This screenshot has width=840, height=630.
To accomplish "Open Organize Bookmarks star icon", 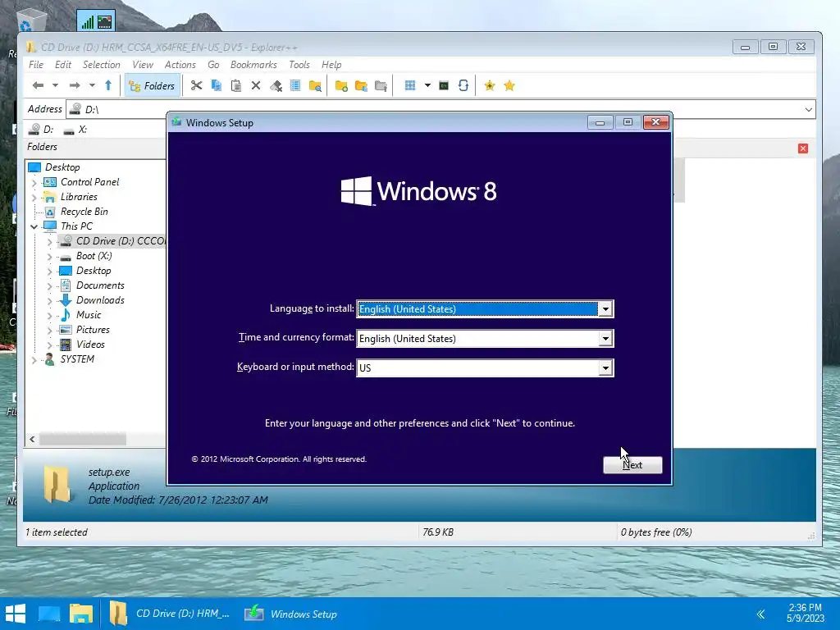I will (x=509, y=85).
